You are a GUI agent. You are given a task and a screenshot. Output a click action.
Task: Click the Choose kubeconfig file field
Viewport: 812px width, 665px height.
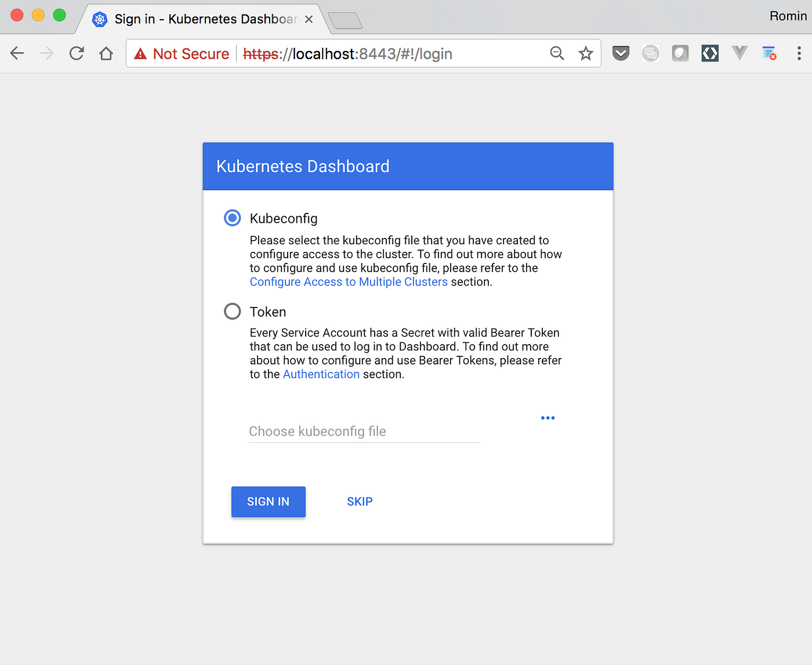point(364,432)
